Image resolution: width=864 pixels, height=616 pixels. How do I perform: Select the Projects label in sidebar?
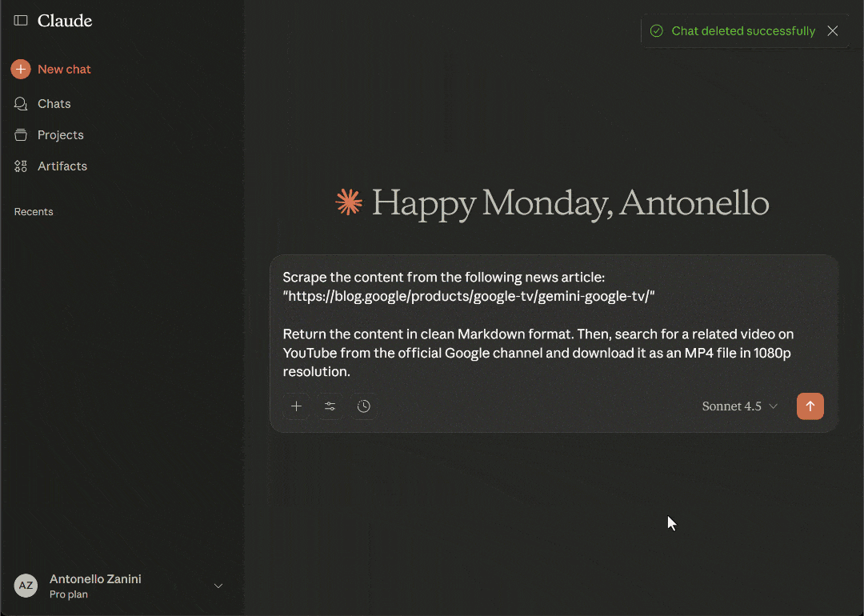click(x=61, y=135)
